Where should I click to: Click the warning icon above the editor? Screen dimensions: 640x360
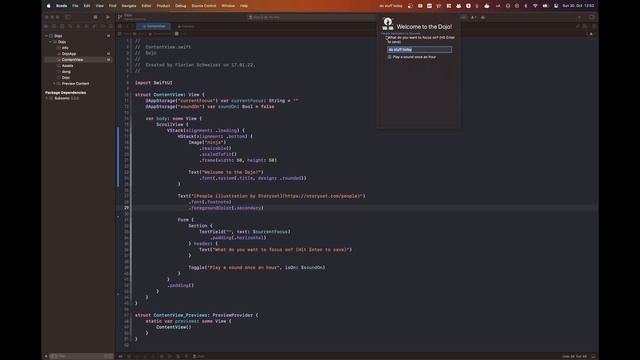click(591, 34)
